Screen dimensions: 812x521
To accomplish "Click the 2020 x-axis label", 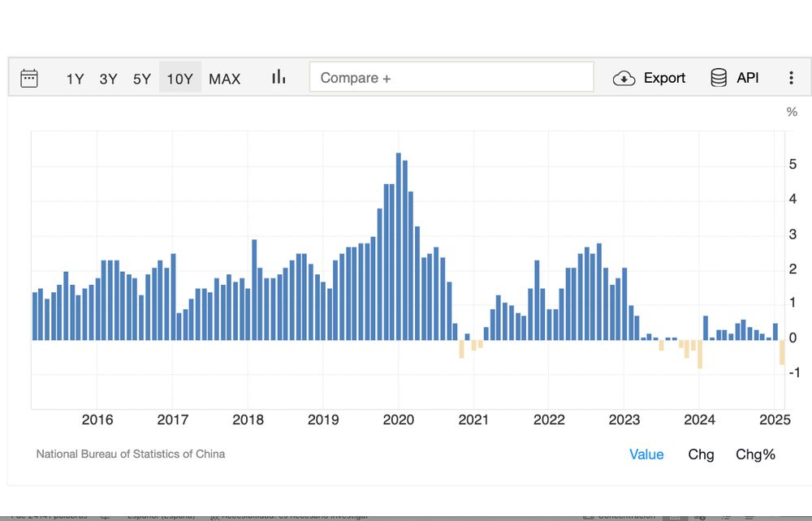I will tap(398, 420).
